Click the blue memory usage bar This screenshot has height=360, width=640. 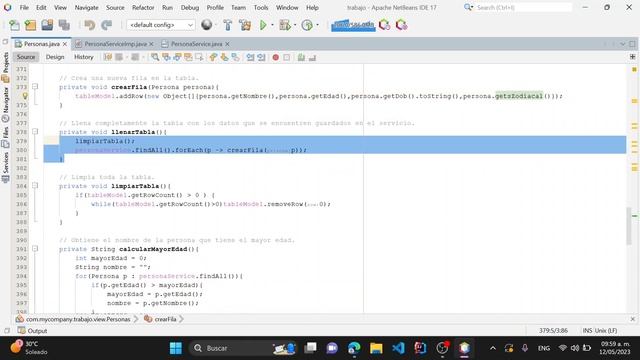pos(353,25)
